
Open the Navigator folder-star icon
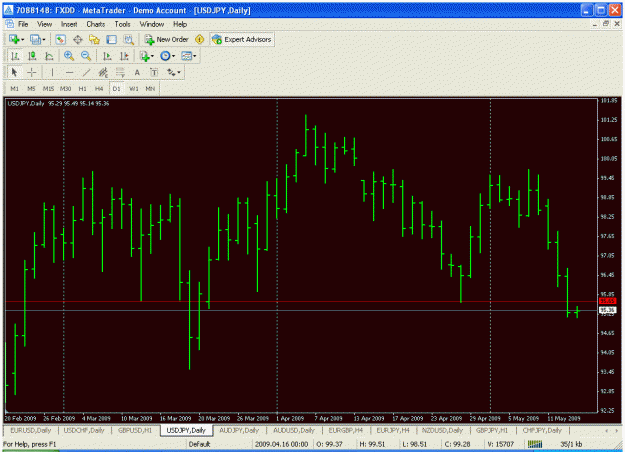pos(94,39)
